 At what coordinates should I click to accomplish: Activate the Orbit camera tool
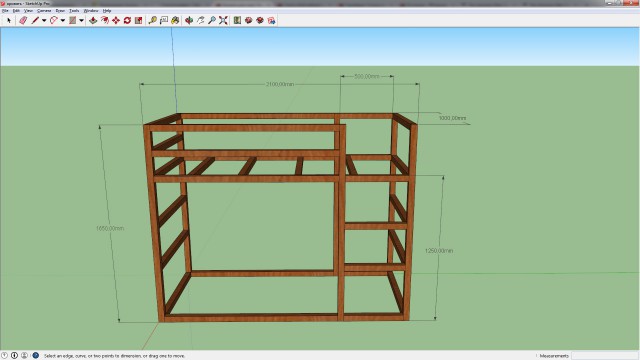[x=189, y=20]
